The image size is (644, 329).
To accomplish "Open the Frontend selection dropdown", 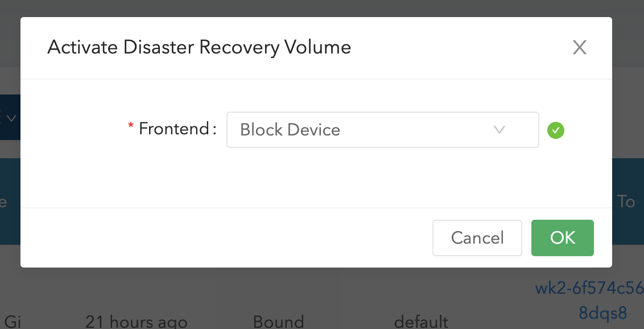I will (x=383, y=130).
